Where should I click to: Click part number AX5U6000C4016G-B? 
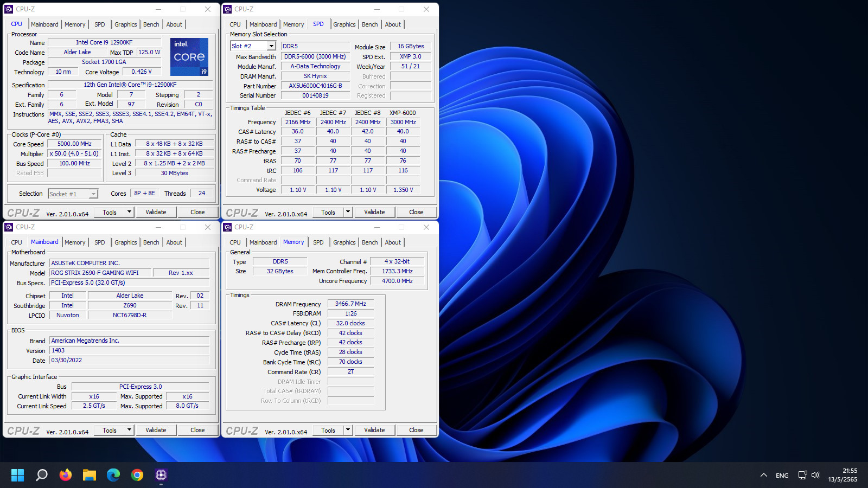point(315,86)
